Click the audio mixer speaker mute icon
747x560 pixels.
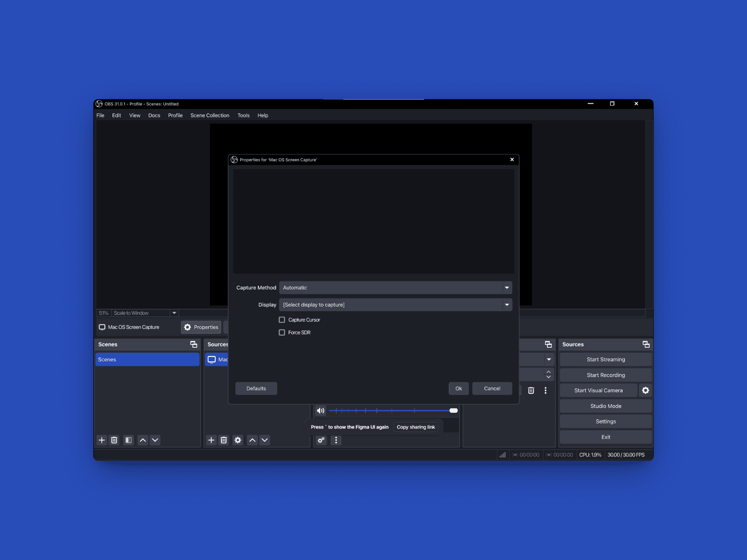[321, 410]
